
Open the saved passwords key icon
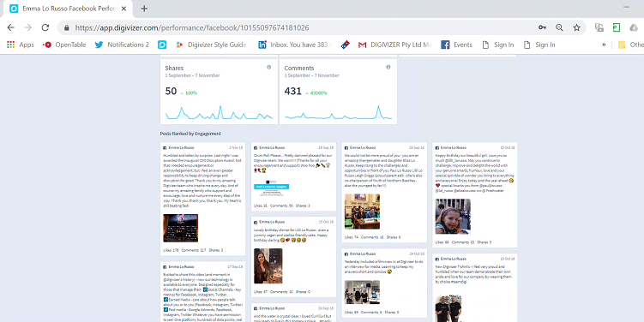(x=542, y=28)
